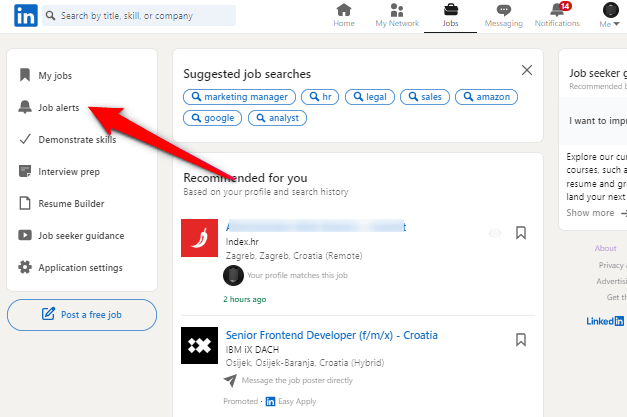
Task: Open the My Network tab
Action: (x=397, y=16)
